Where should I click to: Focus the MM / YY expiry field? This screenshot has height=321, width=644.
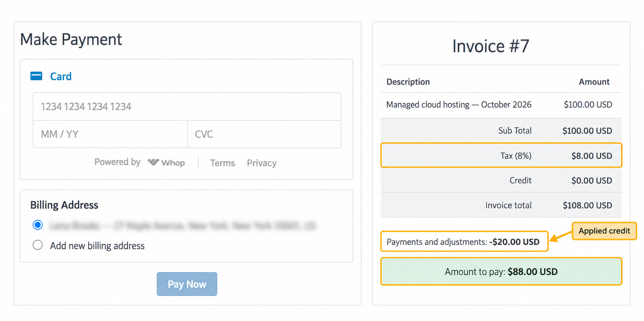click(110, 134)
